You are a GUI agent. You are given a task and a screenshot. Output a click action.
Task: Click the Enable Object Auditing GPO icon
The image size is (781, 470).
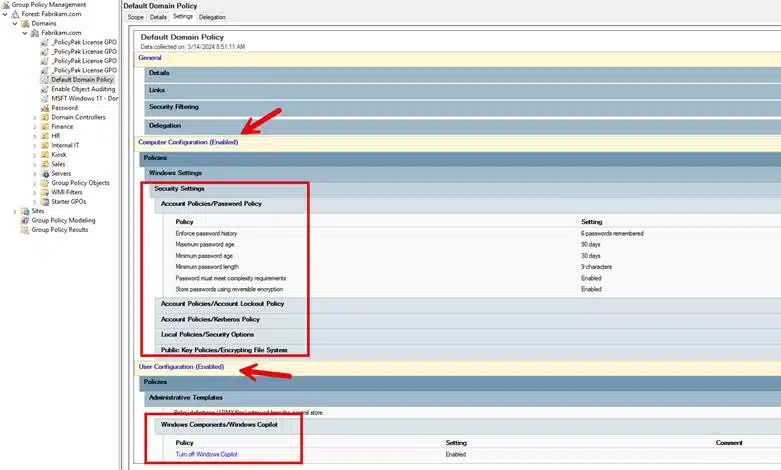coord(44,89)
